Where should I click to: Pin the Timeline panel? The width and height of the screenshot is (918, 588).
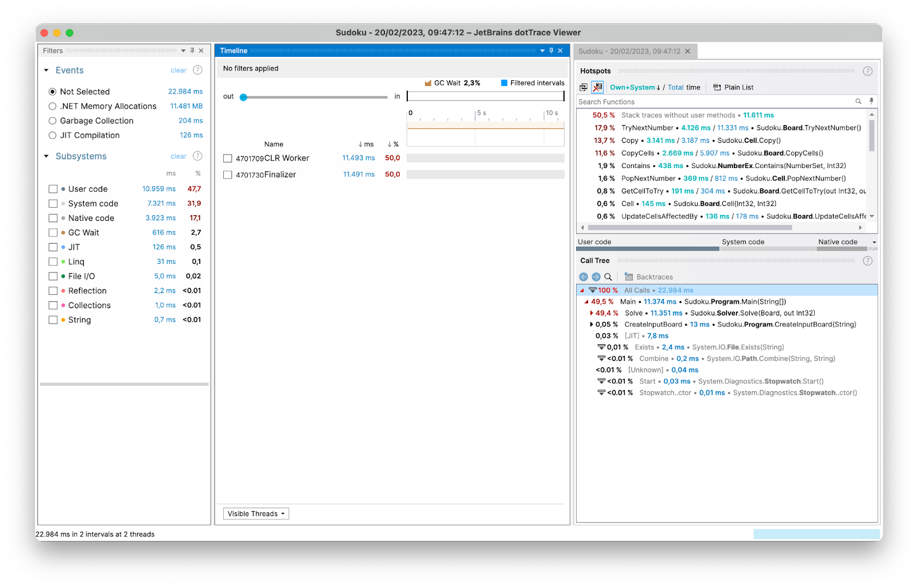551,50
